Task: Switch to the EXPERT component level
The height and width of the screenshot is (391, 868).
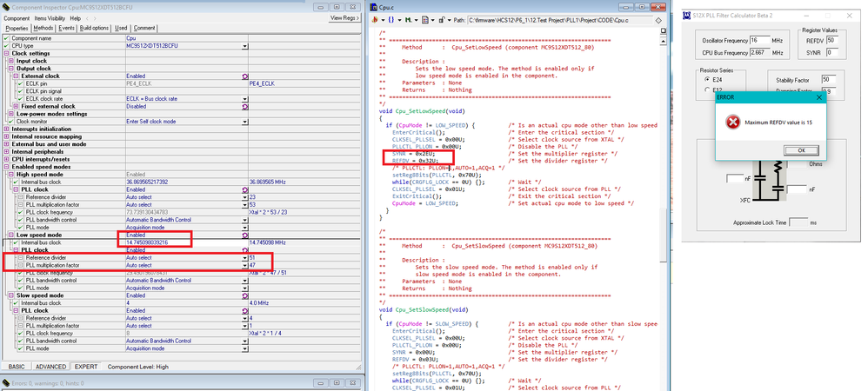Action: 86,367
